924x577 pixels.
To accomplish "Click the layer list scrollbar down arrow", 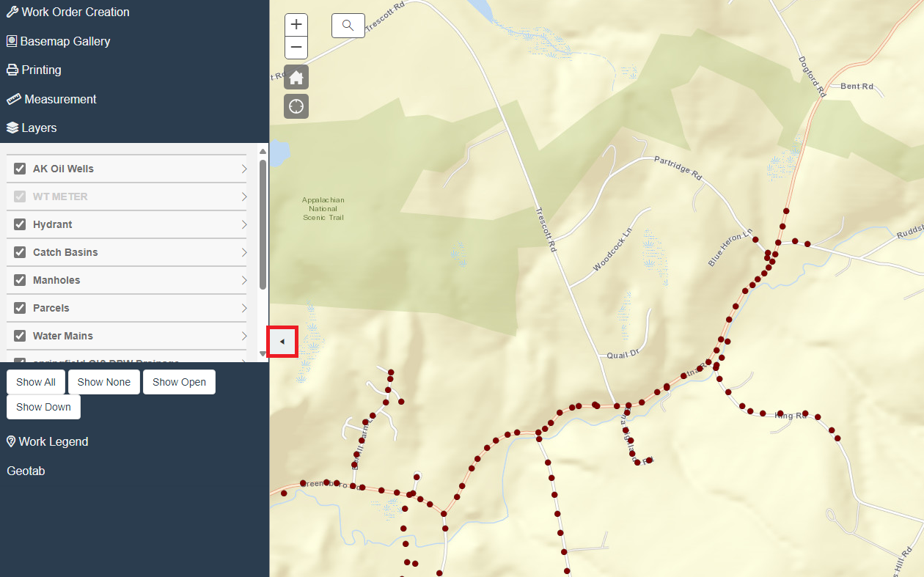I will coord(263,354).
